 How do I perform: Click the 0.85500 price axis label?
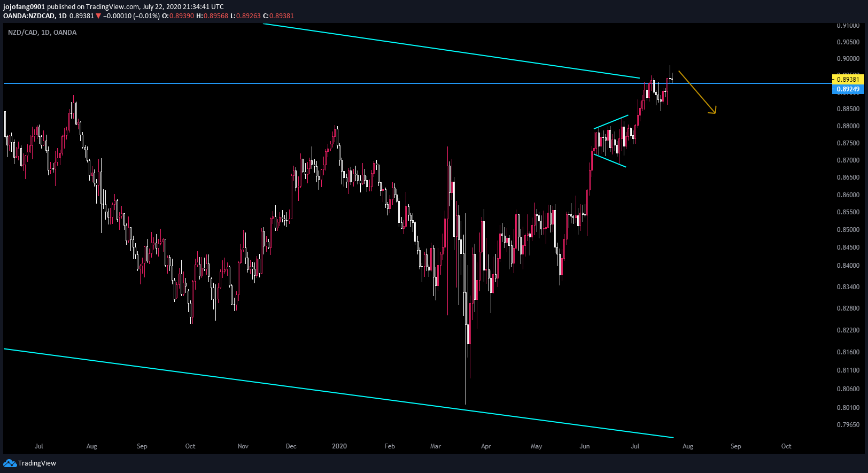click(848, 212)
